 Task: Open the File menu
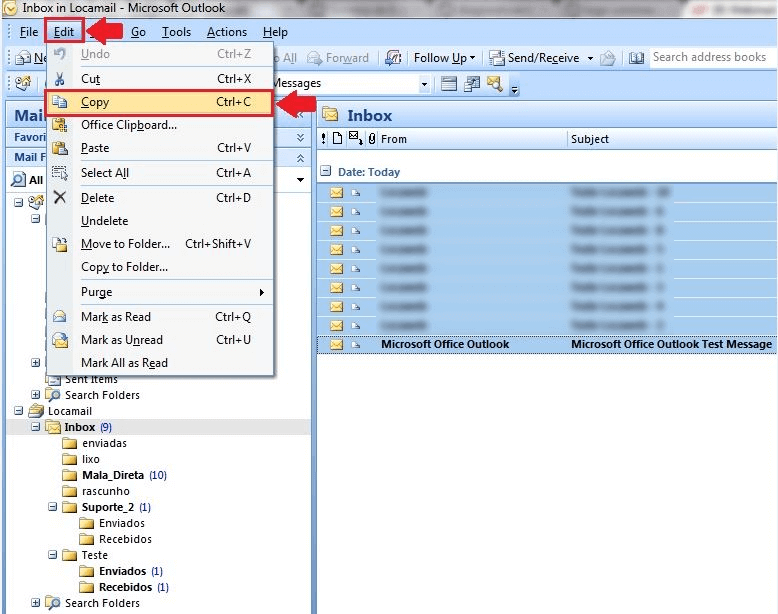point(28,32)
